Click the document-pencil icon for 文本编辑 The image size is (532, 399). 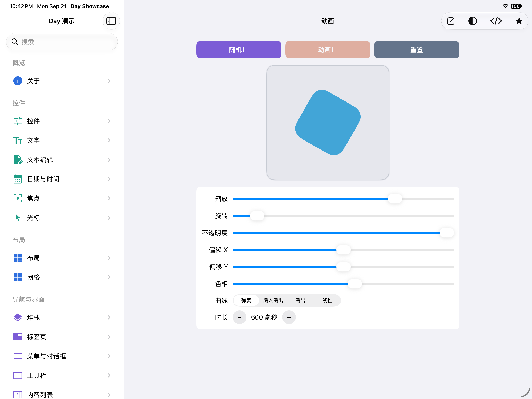18,160
